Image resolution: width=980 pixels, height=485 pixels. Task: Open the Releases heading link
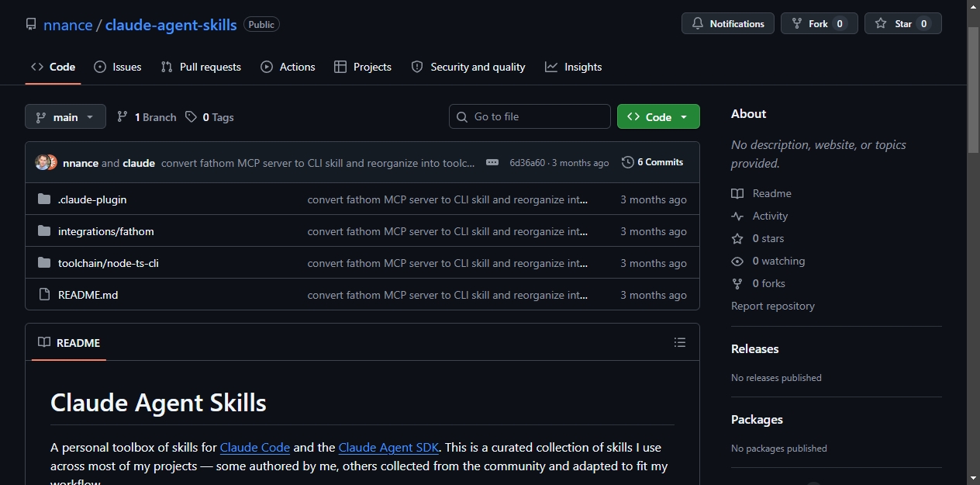(x=755, y=349)
